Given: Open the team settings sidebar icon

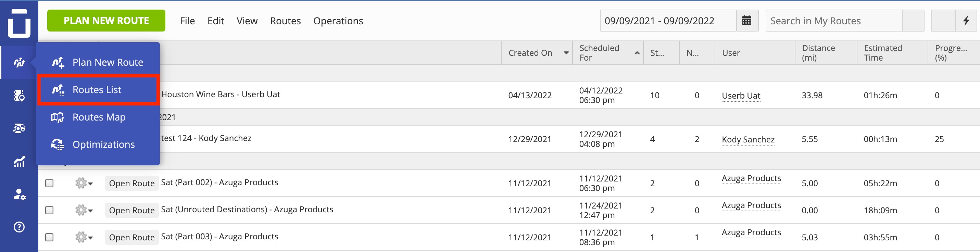Looking at the screenshot, I should [19, 194].
